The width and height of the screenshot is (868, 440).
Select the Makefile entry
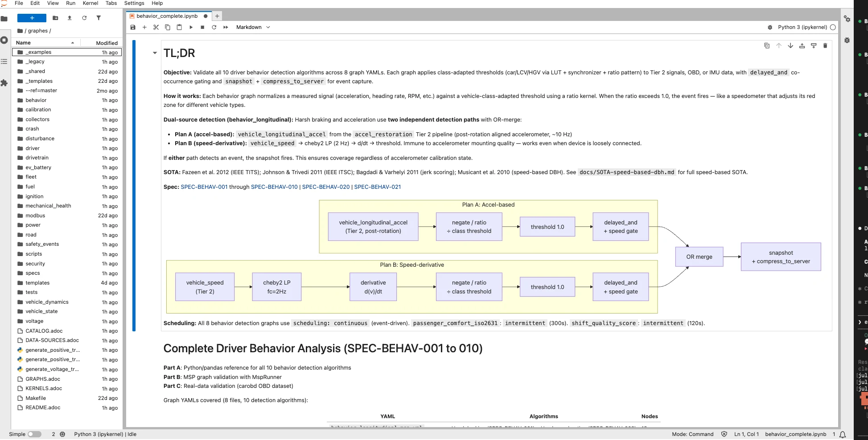click(67, 398)
